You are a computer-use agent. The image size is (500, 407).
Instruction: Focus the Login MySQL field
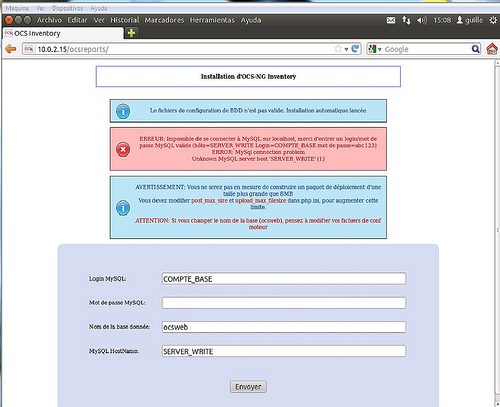point(284,279)
